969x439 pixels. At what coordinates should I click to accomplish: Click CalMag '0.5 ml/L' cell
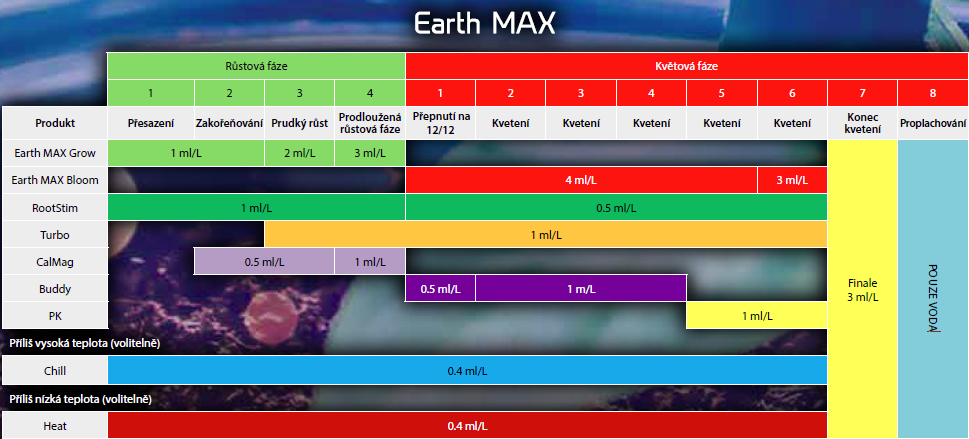coord(264,262)
